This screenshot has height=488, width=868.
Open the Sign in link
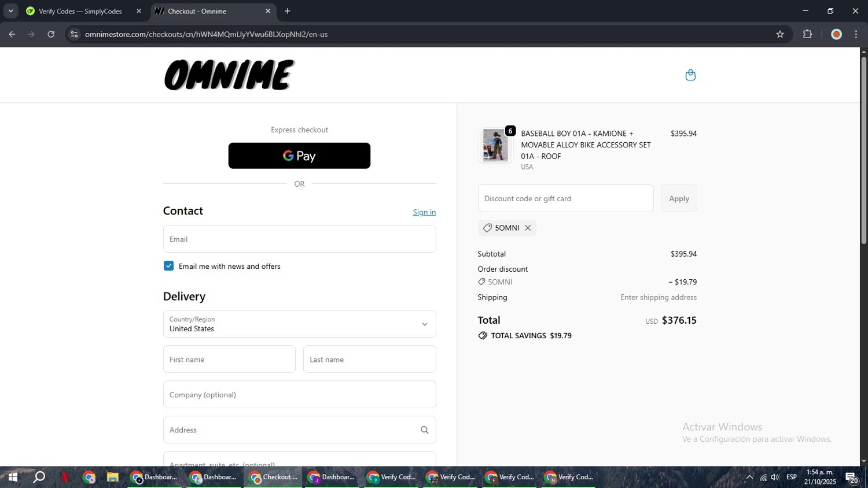[424, 212]
